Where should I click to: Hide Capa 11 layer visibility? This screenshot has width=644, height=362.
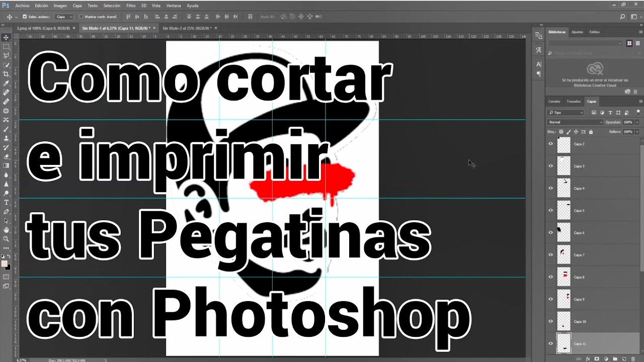coord(550,343)
